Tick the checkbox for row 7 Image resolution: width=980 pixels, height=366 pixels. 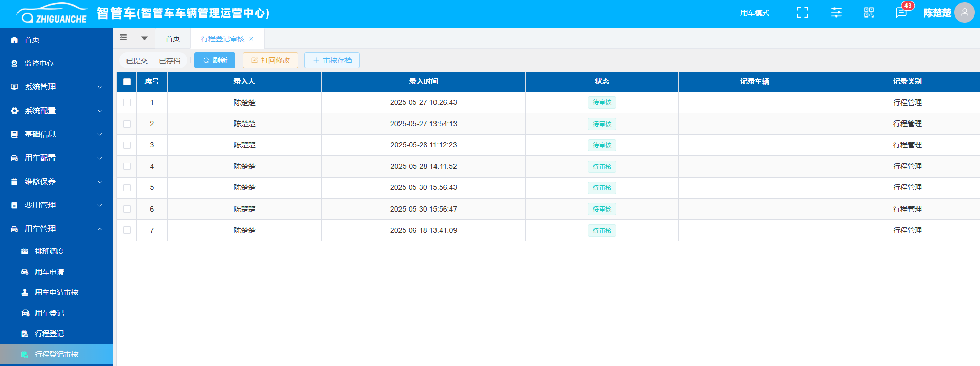tap(127, 230)
